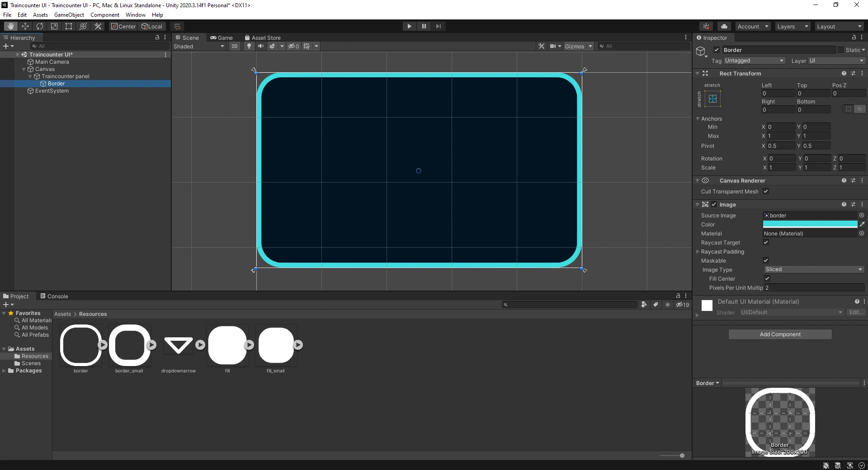Open the Assets menu

click(x=40, y=14)
